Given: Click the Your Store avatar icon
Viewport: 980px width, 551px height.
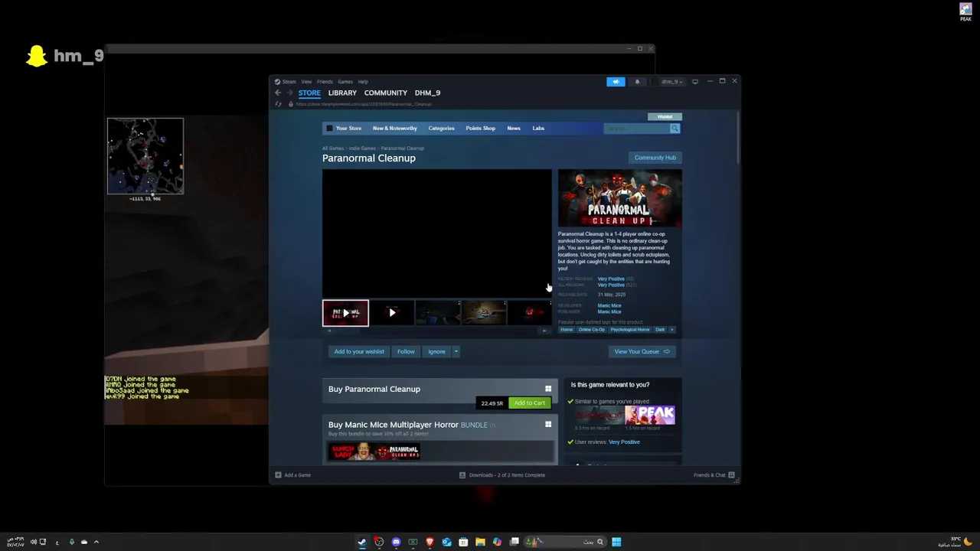Looking at the screenshot, I should click(x=329, y=129).
